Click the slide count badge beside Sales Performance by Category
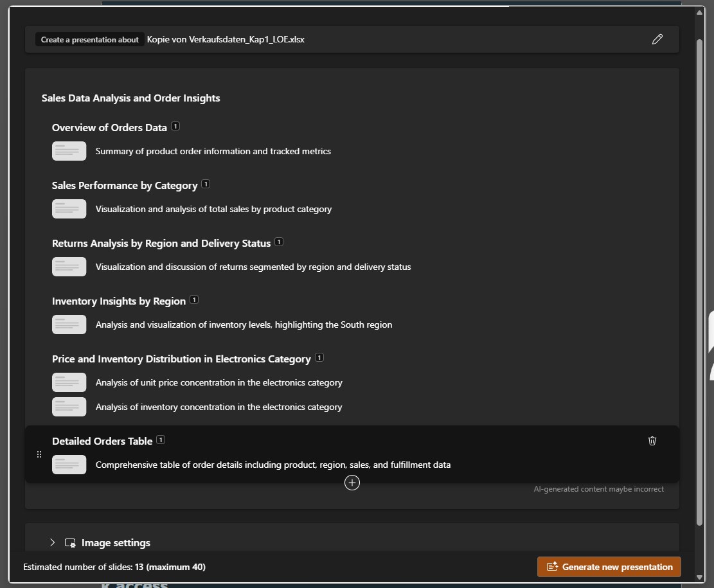The image size is (714, 588). coord(206,184)
